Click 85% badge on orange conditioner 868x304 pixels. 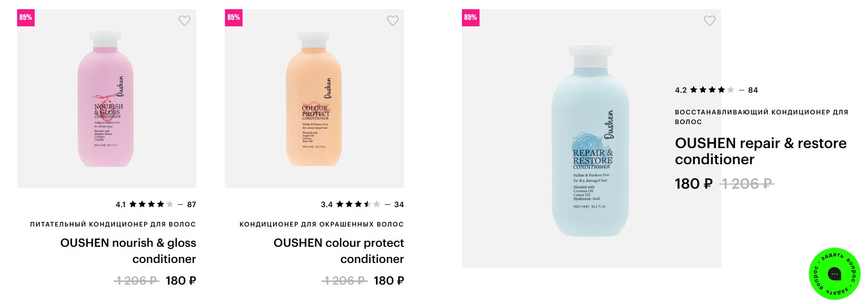(234, 18)
